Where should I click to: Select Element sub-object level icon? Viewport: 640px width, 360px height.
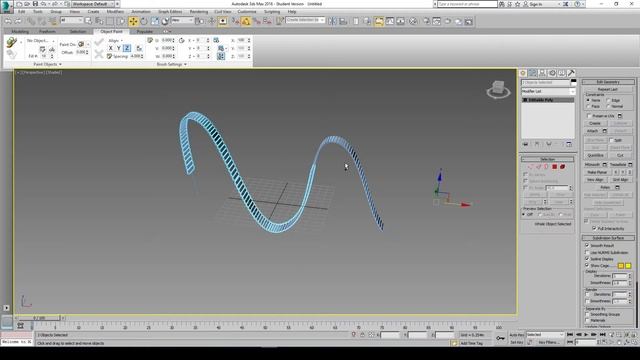pyautogui.click(x=562, y=167)
